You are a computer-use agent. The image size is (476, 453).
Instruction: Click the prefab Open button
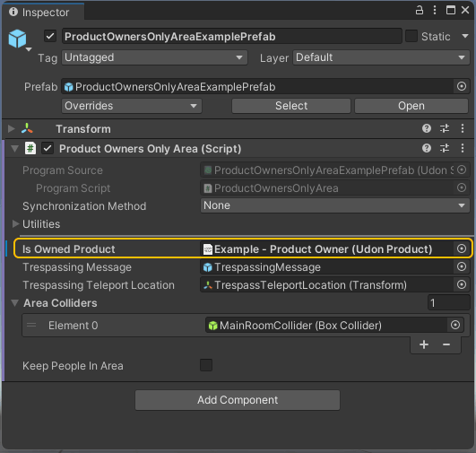tap(411, 106)
